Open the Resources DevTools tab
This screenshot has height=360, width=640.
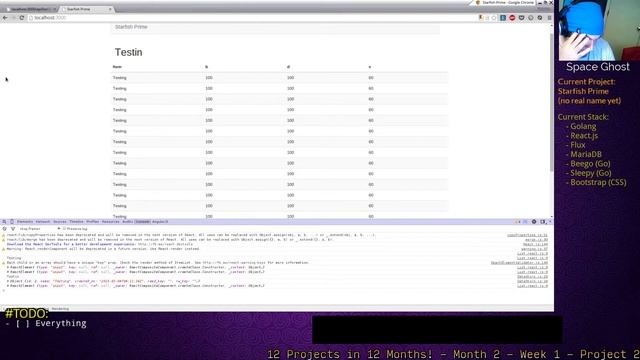click(x=110, y=222)
